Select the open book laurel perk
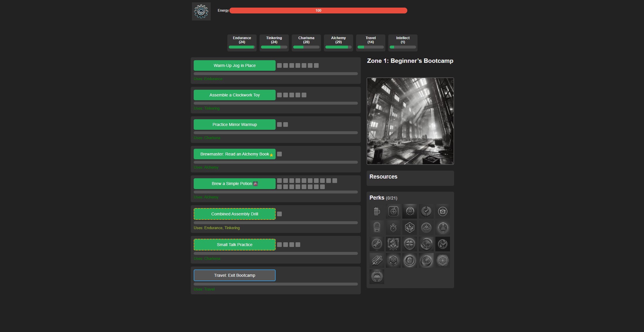644x332 pixels. 377,277
